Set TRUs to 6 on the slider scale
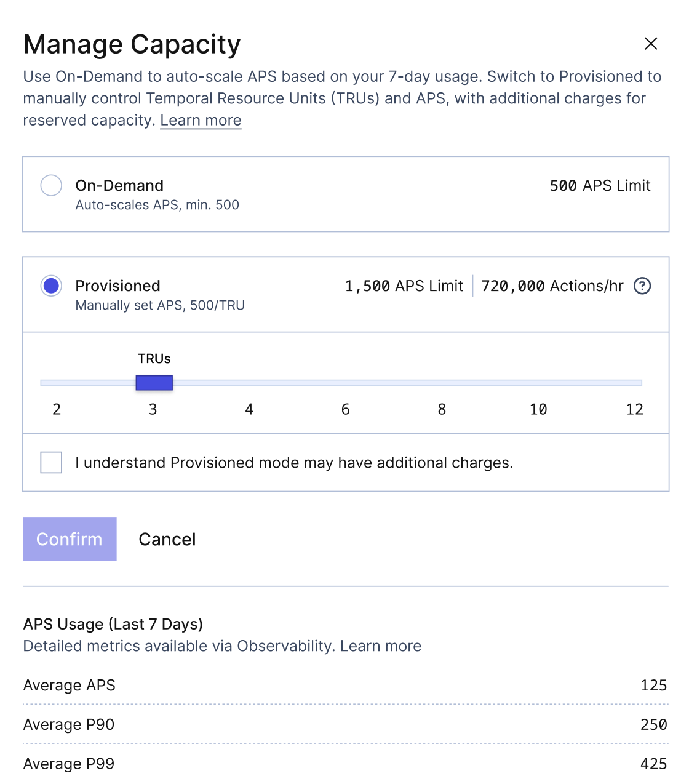 [345, 383]
